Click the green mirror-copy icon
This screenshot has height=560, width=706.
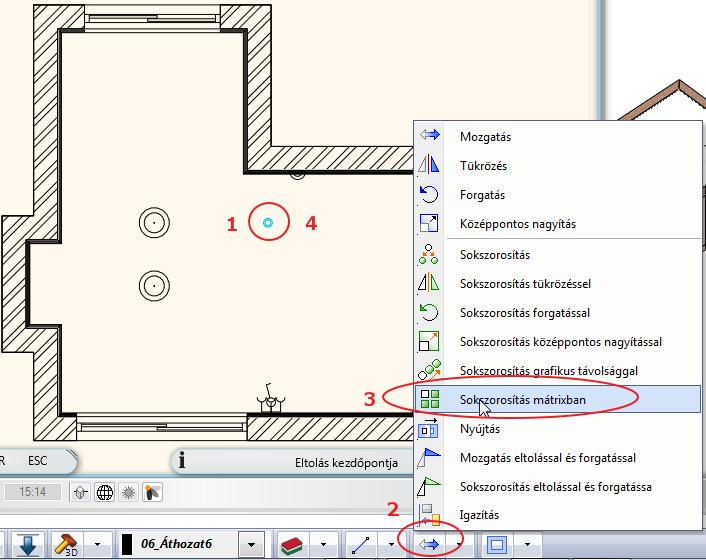[x=429, y=283]
